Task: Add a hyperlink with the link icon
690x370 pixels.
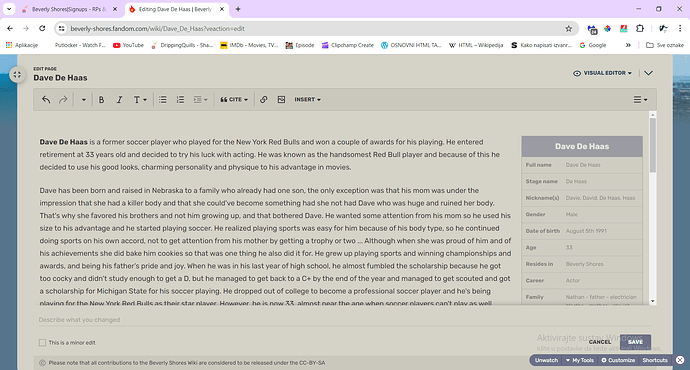Action: [x=264, y=99]
